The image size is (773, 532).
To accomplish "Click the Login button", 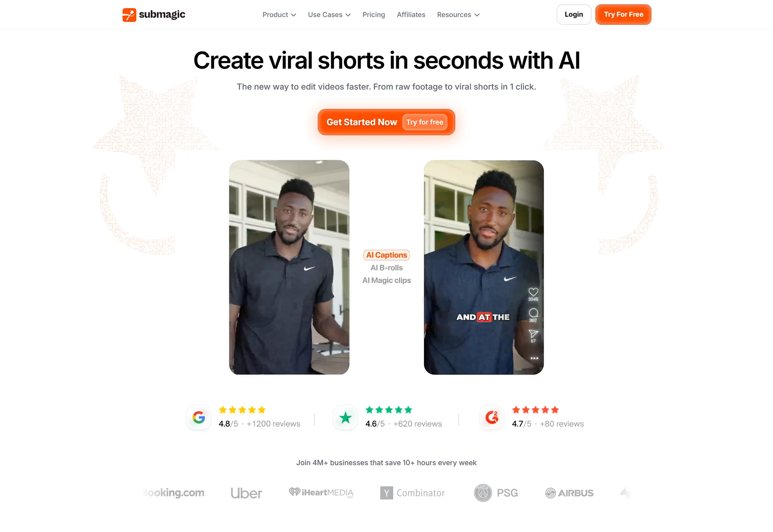I will coord(574,14).
